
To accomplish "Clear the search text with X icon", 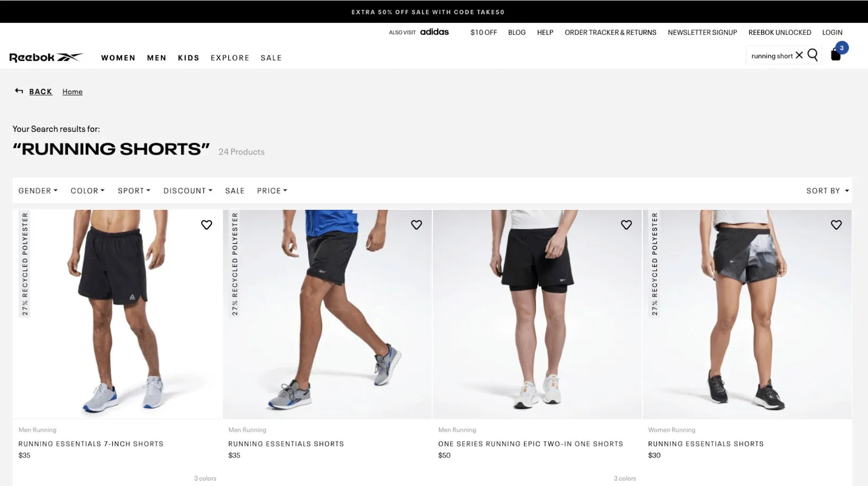I will click(799, 55).
